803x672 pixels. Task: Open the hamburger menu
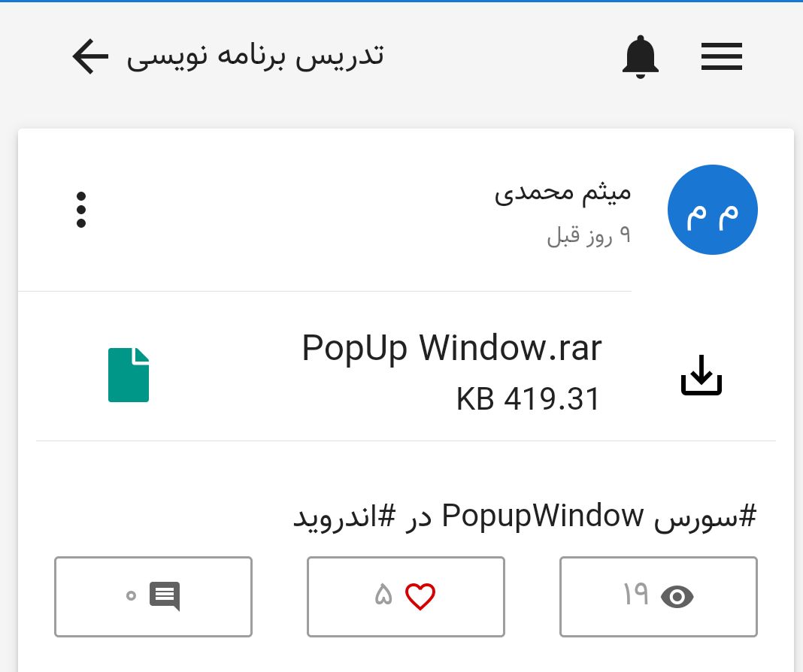[722, 56]
